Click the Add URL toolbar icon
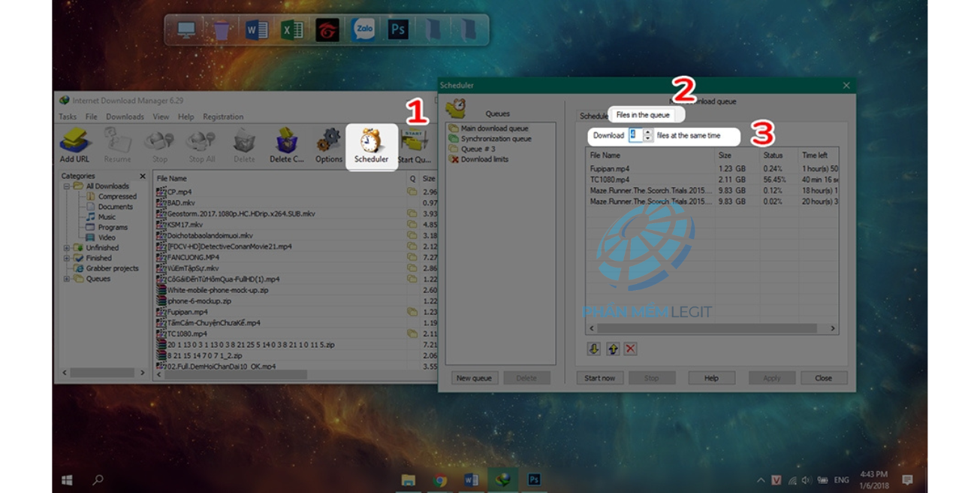The image size is (980, 493). pos(74,145)
